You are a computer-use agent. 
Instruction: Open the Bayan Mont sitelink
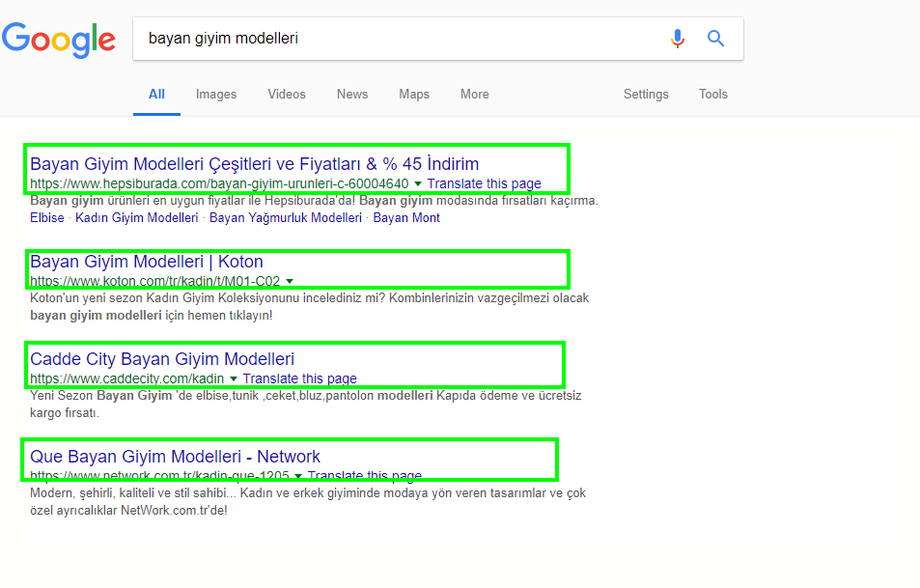pos(406,217)
